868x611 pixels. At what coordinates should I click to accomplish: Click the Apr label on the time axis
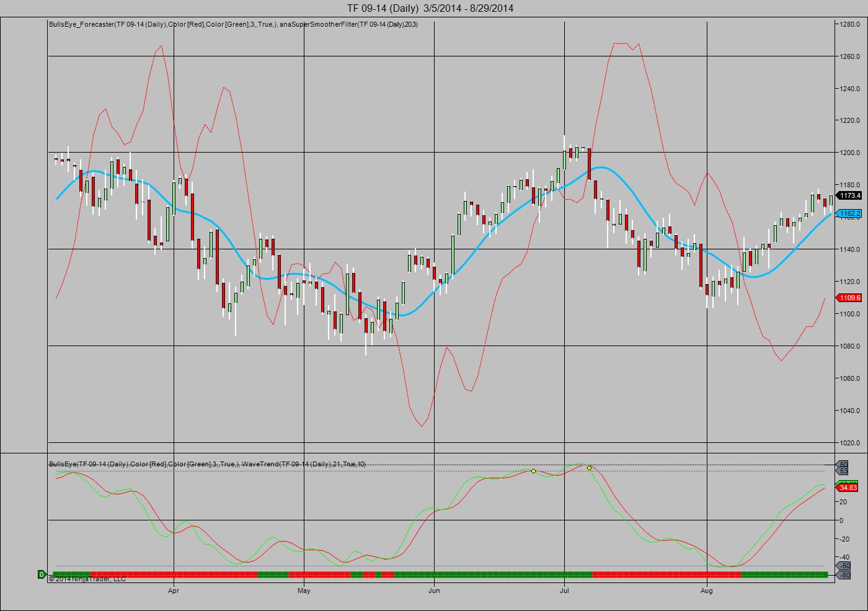pyautogui.click(x=174, y=591)
